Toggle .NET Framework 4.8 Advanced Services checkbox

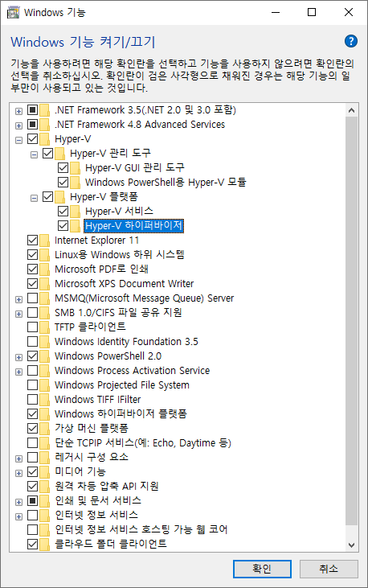33,124
